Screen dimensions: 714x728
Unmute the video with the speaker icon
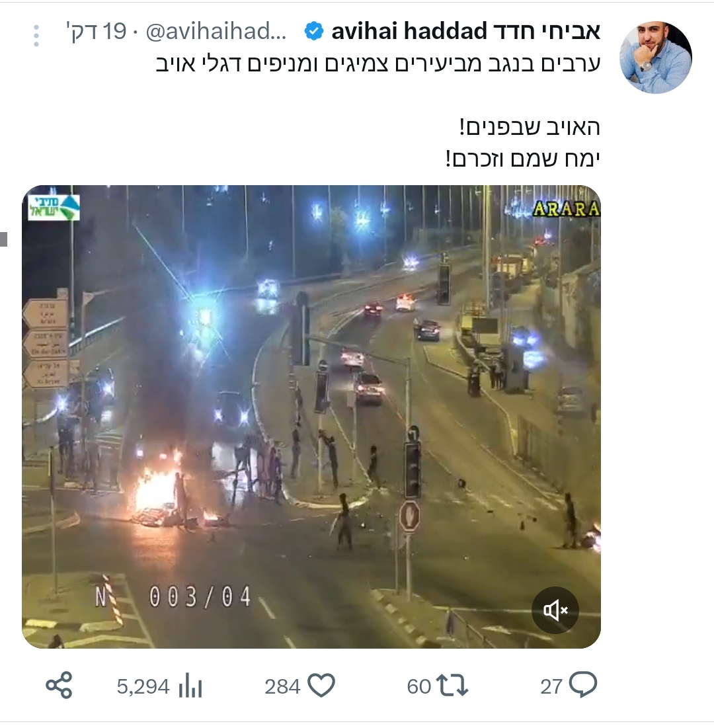coord(555,610)
